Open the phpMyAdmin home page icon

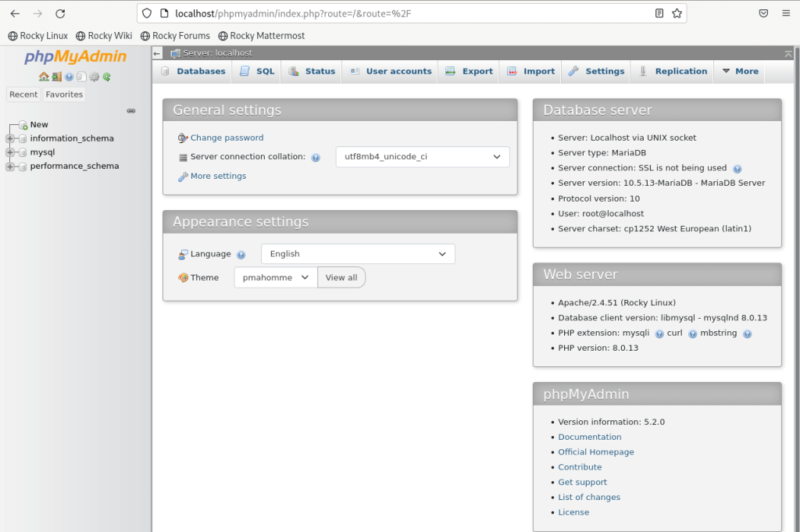point(44,77)
